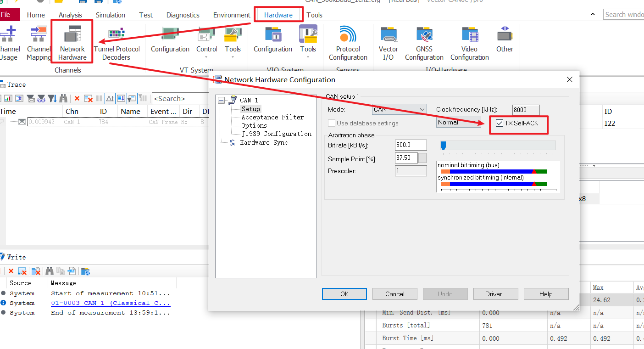Open the 01-0003 CAN 1 message link
Image resolution: width=644 pixels, height=349 pixels.
(x=111, y=303)
